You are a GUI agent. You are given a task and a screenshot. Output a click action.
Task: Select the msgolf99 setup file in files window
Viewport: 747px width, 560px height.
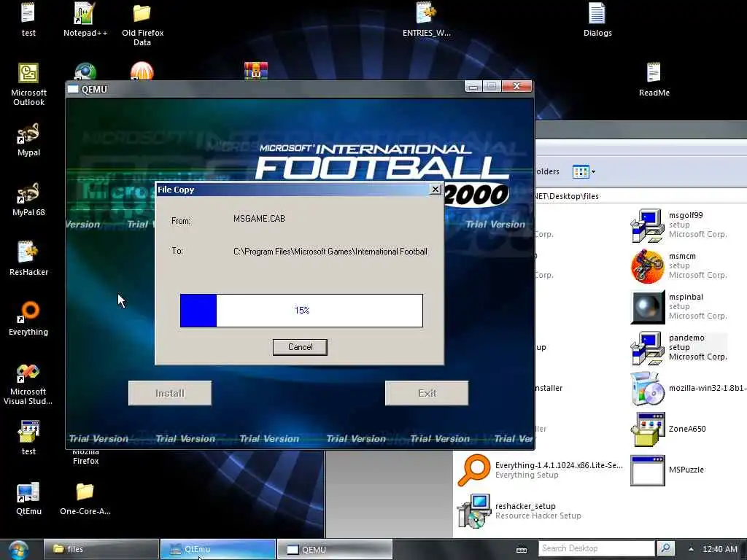pyautogui.click(x=680, y=225)
